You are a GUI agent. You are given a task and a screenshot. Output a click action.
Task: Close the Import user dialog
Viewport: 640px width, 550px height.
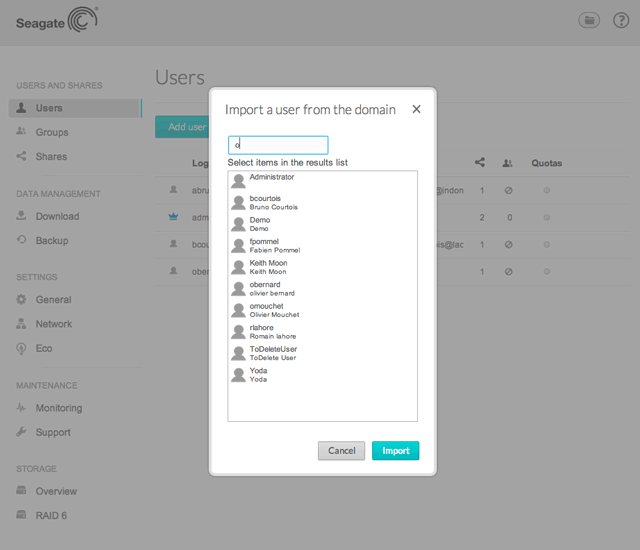coord(416,109)
